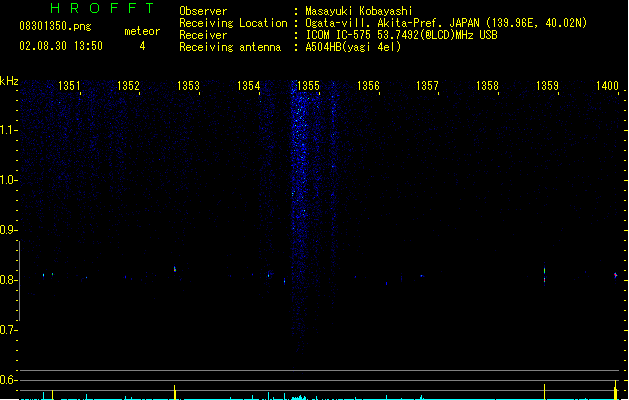Select the filename 08301350.png

coord(55,26)
